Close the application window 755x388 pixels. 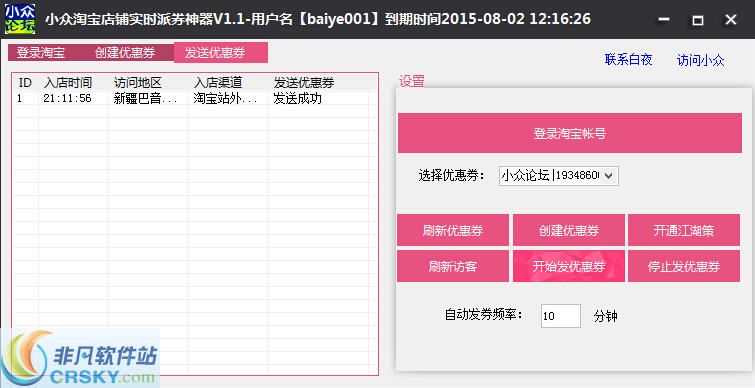click(731, 20)
